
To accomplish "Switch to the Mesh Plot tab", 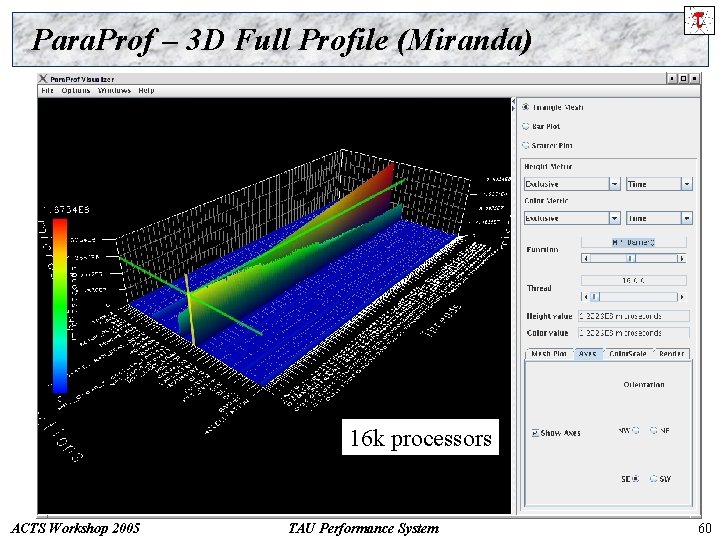I will click(x=549, y=354).
